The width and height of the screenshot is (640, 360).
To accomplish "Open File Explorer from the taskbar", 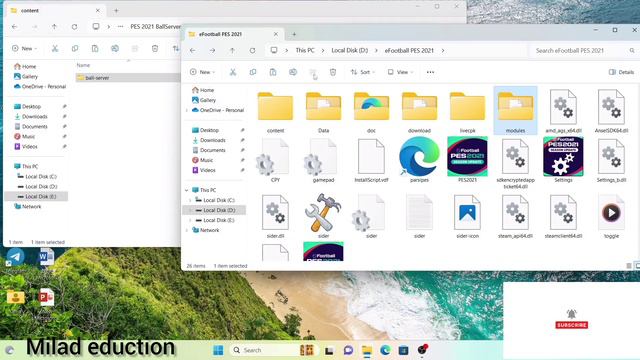I will 367,350.
